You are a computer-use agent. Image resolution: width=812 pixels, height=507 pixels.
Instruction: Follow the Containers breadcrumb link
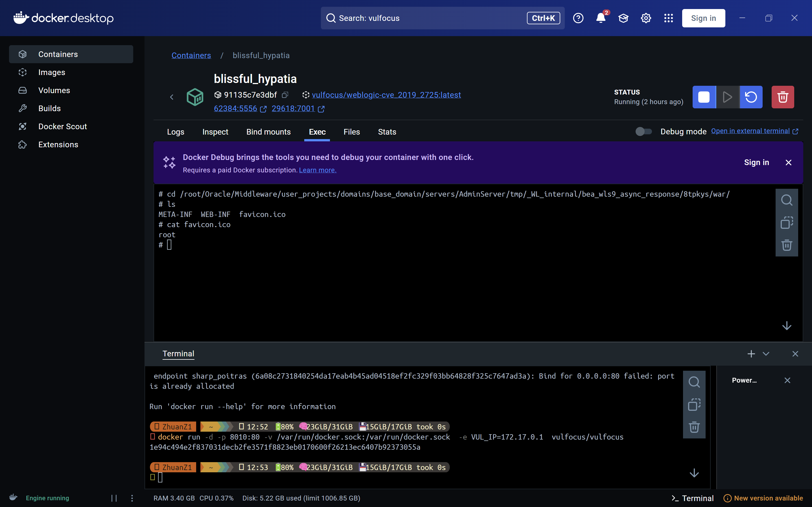pos(191,55)
